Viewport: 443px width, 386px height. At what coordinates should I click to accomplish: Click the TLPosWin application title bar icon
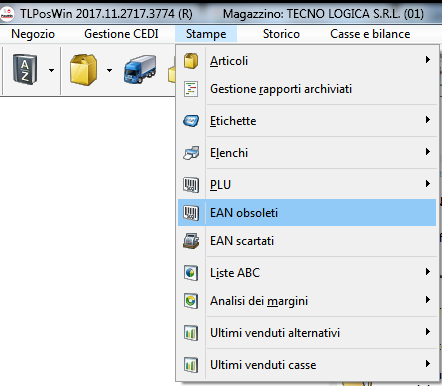(7, 13)
